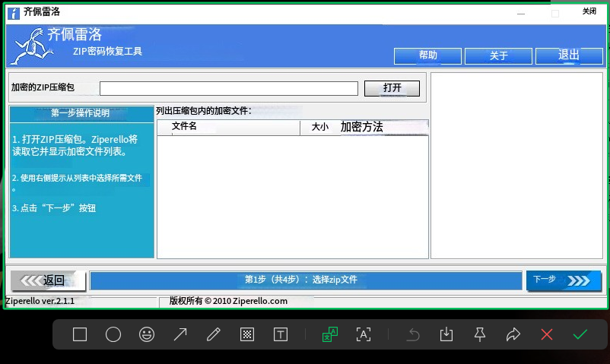Image resolution: width=610 pixels, height=364 pixels.
Task: Confirm screenshot with green checkmark
Action: pyautogui.click(x=580, y=334)
